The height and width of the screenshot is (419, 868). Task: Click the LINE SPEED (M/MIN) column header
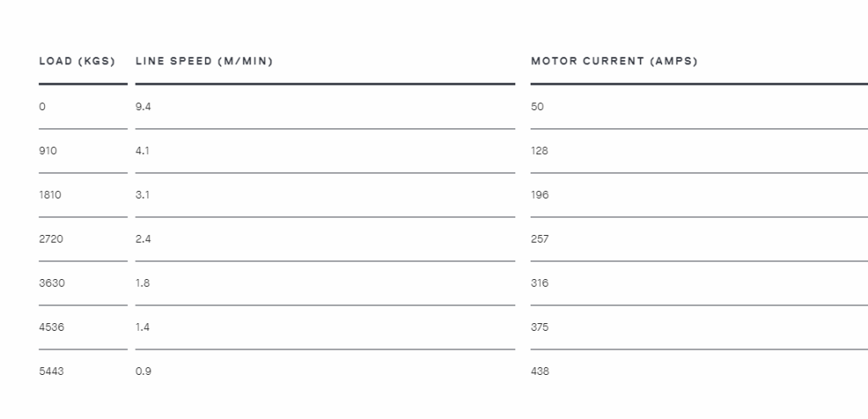point(204,61)
